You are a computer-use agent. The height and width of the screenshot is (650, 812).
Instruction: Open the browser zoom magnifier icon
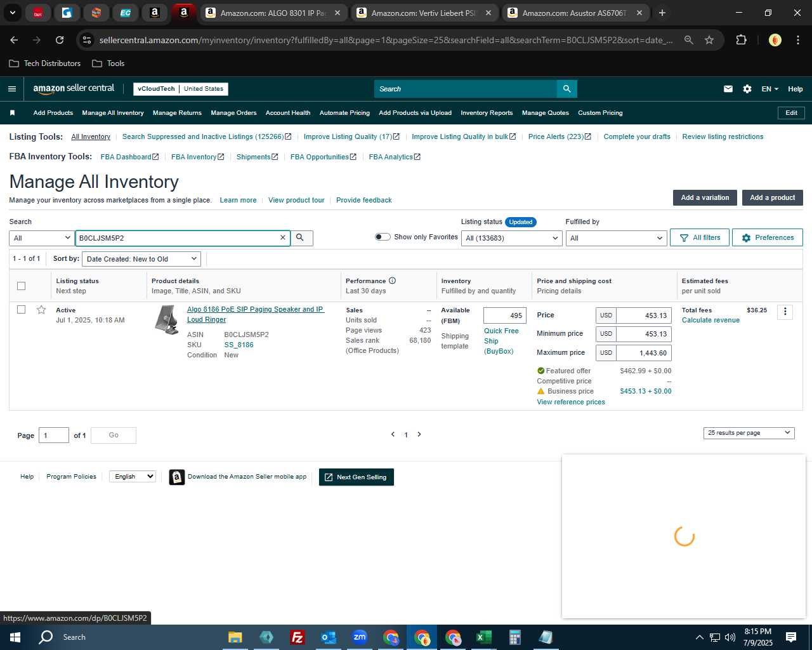point(689,40)
